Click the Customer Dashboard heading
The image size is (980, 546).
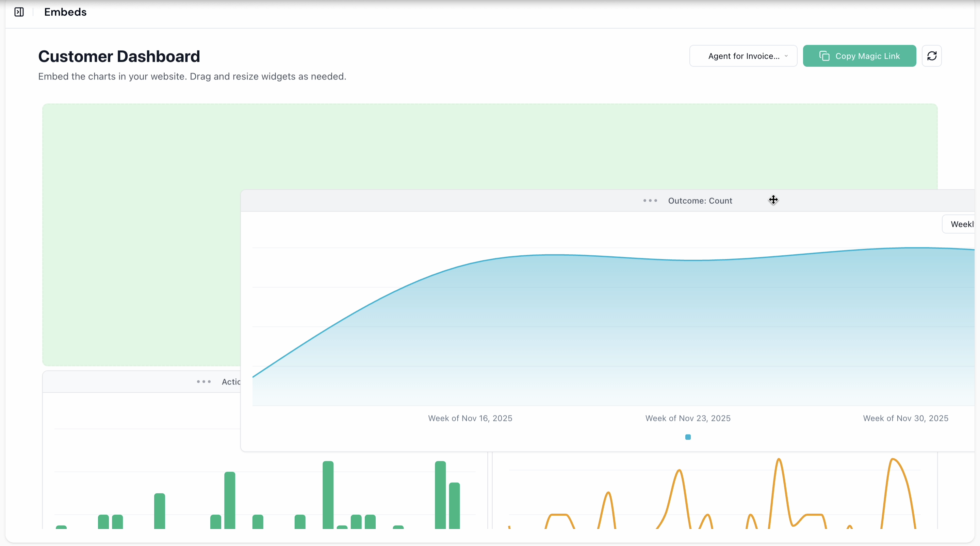(x=118, y=56)
